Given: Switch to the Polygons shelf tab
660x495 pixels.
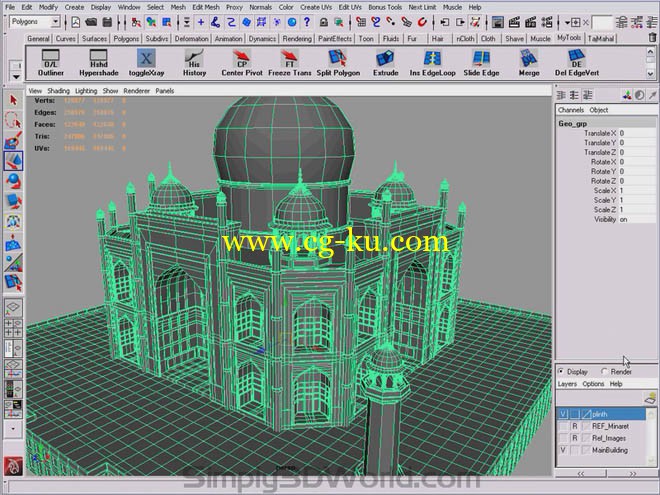Looking at the screenshot, I should click(126, 39).
